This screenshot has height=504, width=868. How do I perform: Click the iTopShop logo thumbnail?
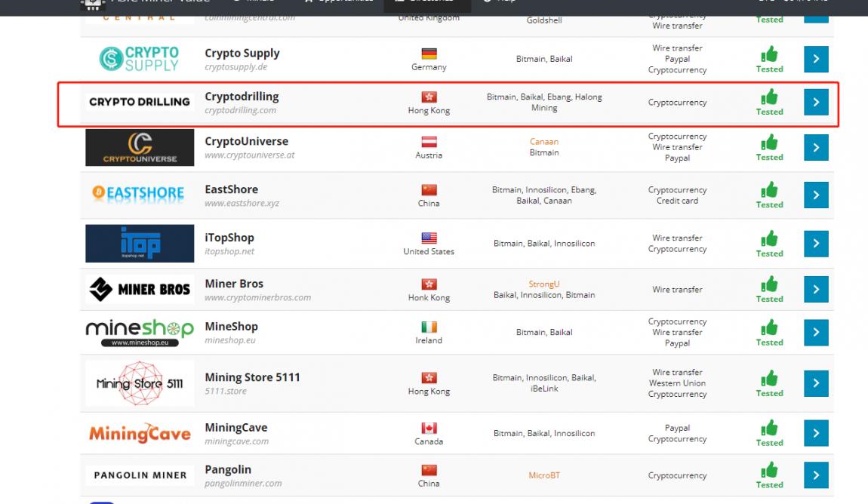click(x=140, y=244)
